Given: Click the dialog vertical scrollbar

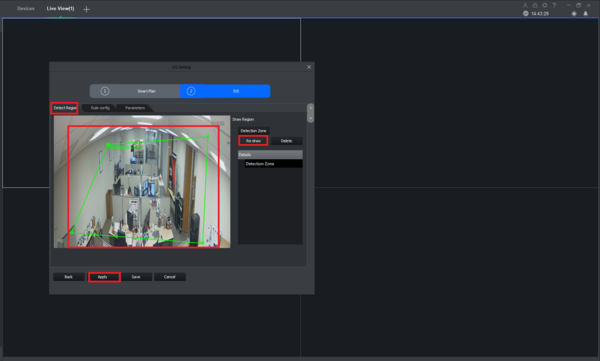Looking at the screenshot, I should (x=310, y=113).
